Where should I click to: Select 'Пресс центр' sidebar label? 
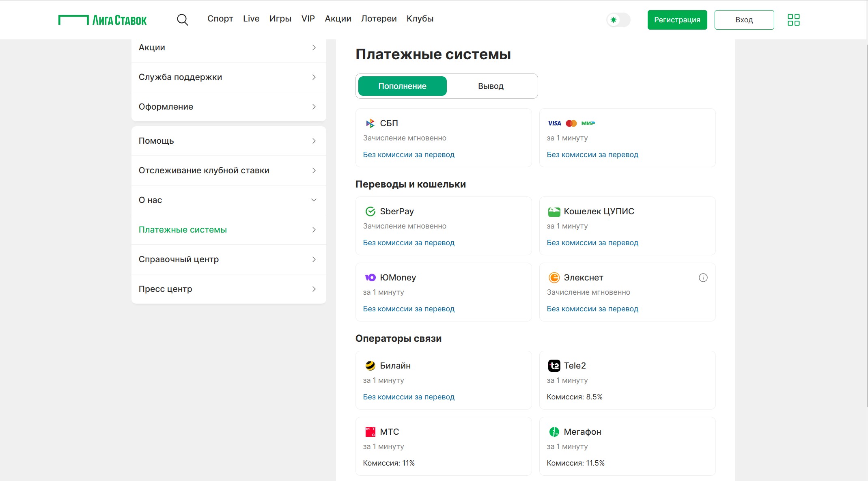[165, 289]
